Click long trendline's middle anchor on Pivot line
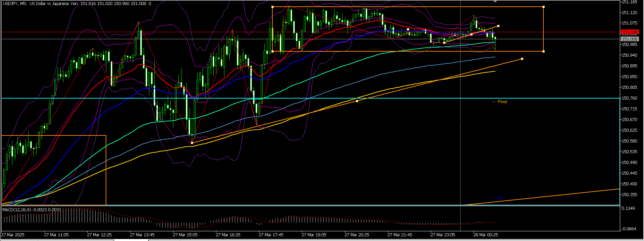This screenshot has height=241, width=644. [357, 101]
